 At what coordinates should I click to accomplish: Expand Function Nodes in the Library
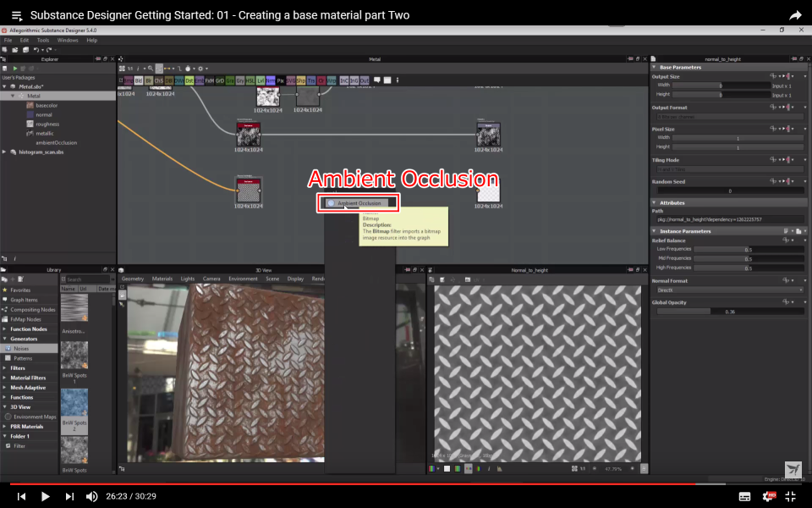click(5, 329)
